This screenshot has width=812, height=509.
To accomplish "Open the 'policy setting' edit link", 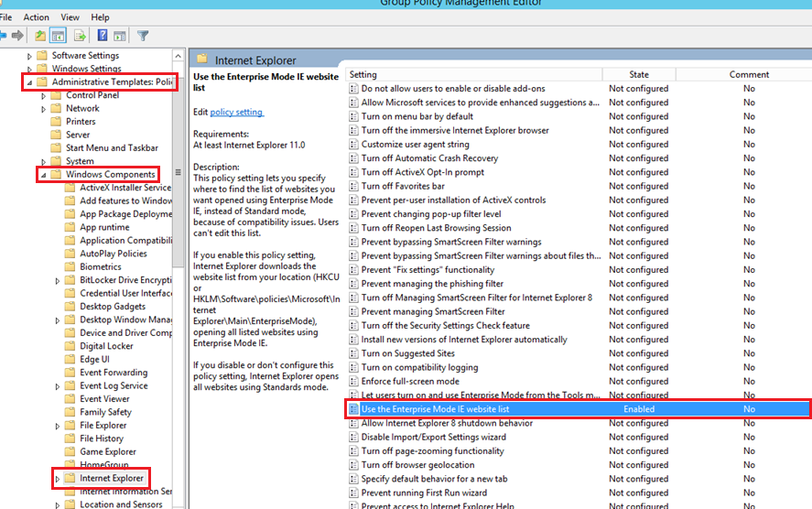I will click(237, 112).
